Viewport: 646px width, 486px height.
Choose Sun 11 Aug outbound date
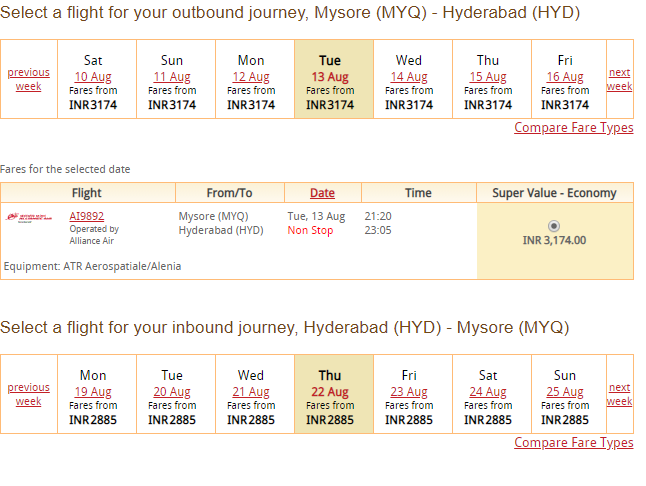(x=172, y=77)
